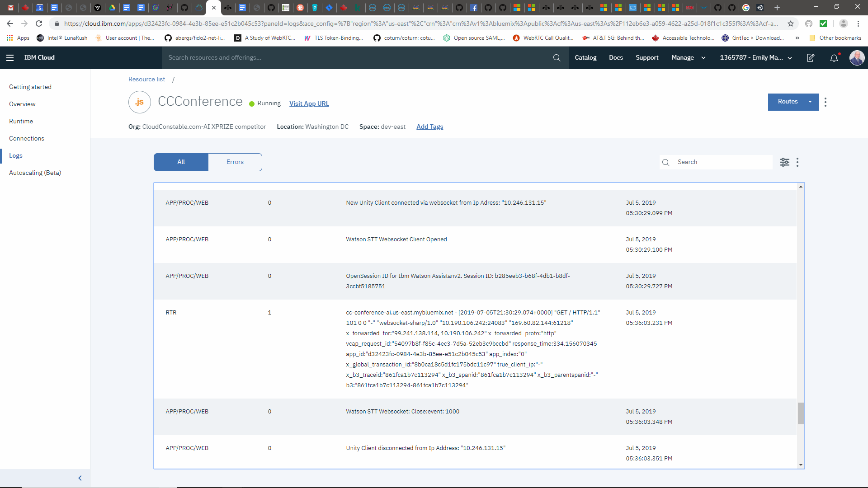Open the Routes dropdown arrow
The width and height of the screenshot is (868, 488).
(810, 102)
